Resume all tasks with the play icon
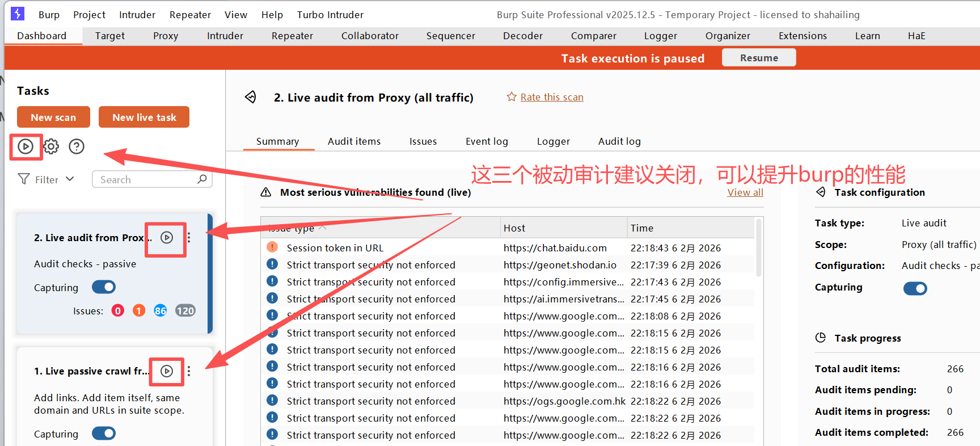This screenshot has width=980, height=446. (26, 146)
